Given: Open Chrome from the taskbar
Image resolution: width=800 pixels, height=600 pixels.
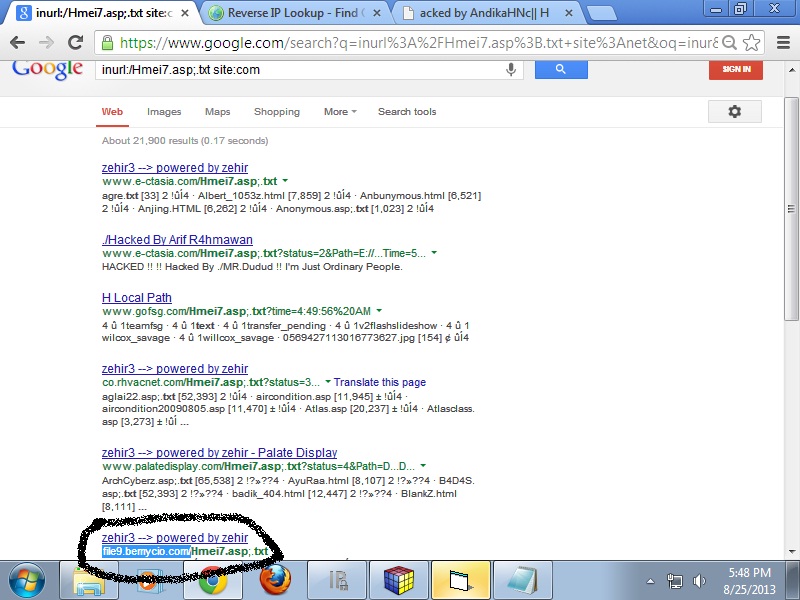Looking at the screenshot, I should (213, 581).
